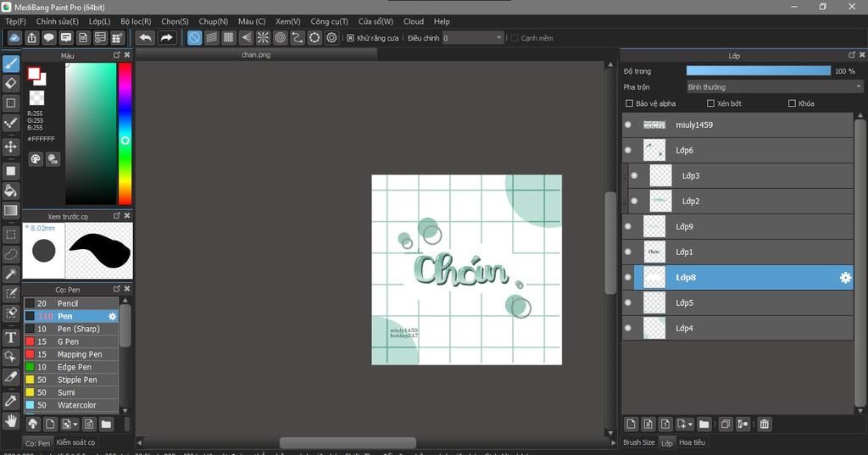The image size is (868, 455).
Task: Select the Gradient tool
Action: coord(10,210)
